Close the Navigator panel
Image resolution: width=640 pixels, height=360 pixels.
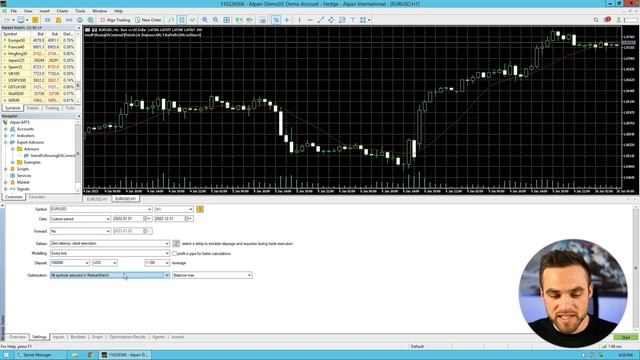click(78, 116)
